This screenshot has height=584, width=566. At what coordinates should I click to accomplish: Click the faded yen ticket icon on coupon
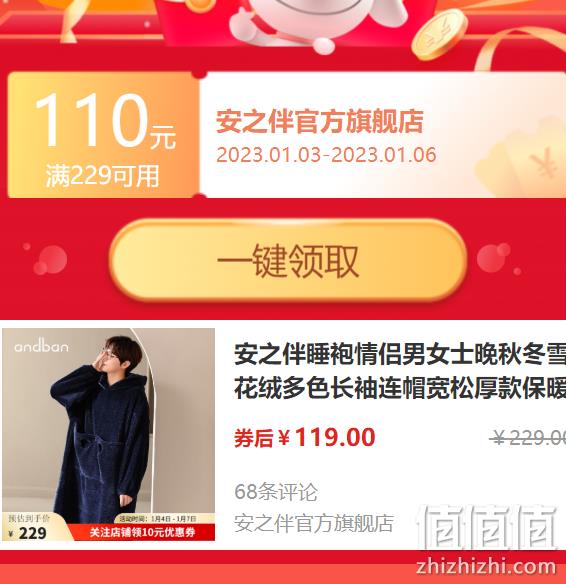(x=521, y=162)
